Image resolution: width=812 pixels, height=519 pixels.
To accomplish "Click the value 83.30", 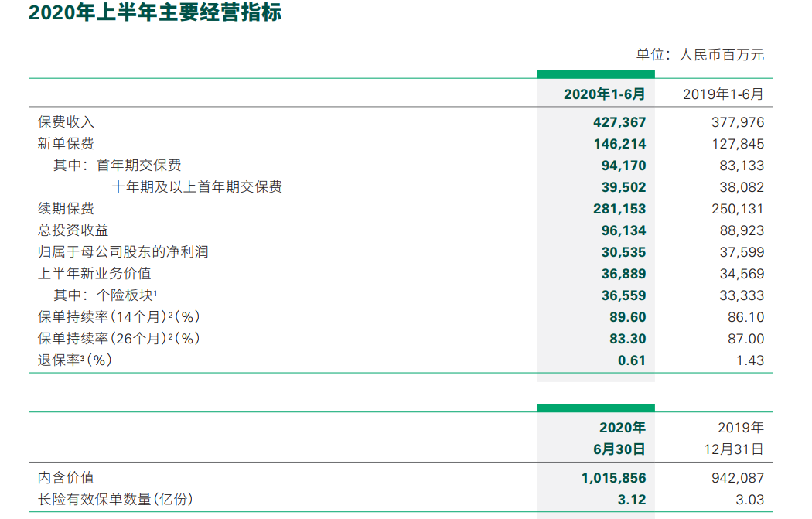I will pos(628,340).
